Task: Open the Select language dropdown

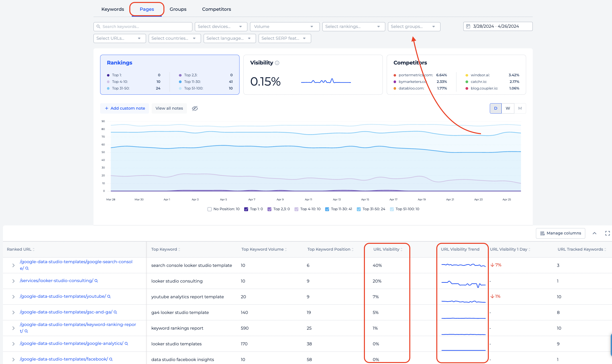Action: tap(230, 38)
